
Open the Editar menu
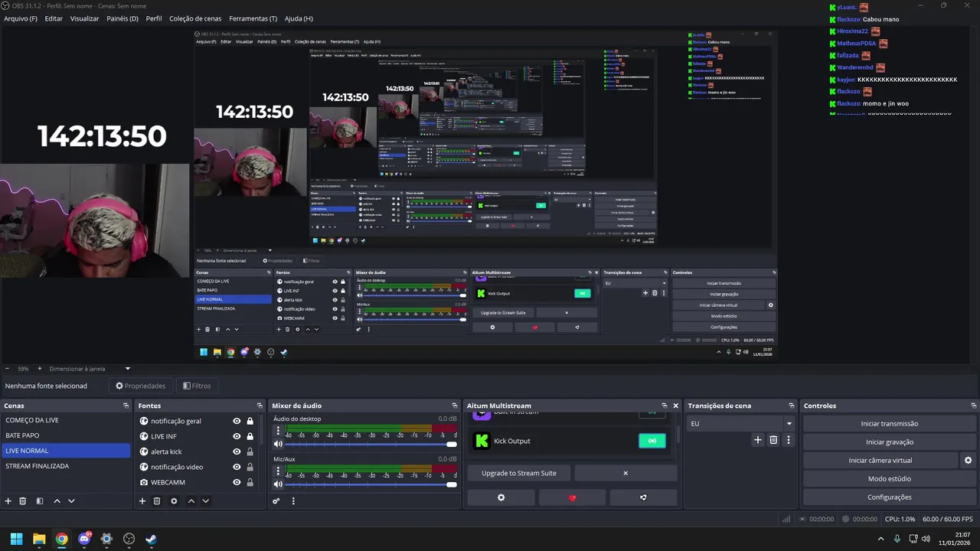click(x=54, y=18)
